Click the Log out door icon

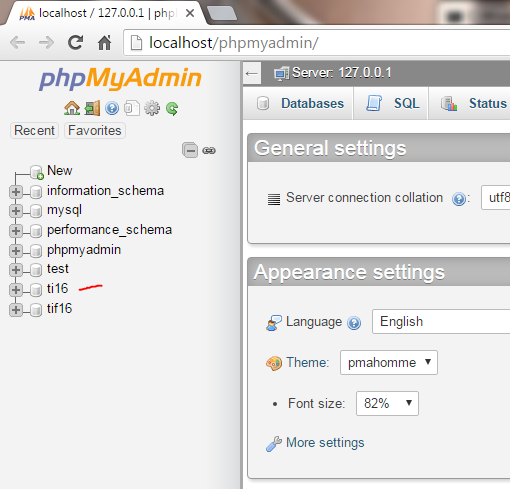click(x=92, y=108)
